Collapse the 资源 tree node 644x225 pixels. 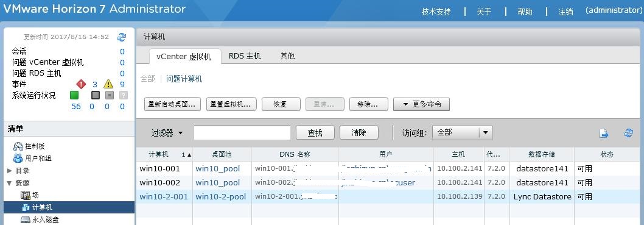tap(10, 183)
